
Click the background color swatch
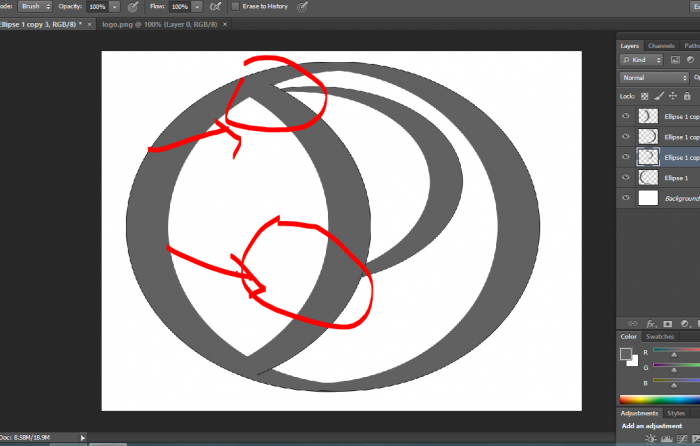633,361
